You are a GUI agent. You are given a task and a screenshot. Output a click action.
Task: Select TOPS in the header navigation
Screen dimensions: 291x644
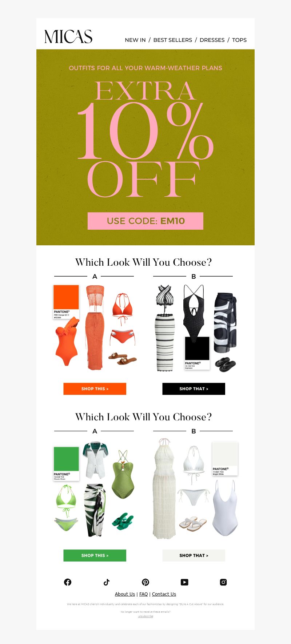click(239, 40)
